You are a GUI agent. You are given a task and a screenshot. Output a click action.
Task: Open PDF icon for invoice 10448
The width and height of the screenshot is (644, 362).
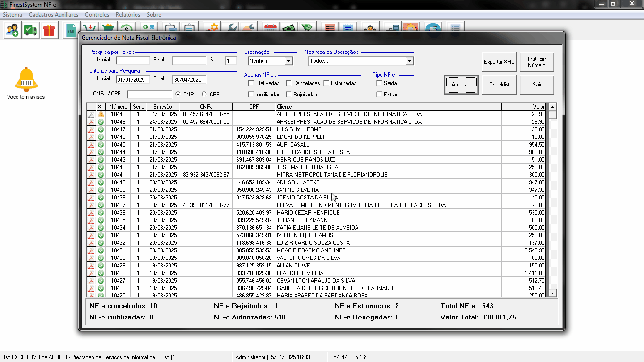tap(92, 122)
